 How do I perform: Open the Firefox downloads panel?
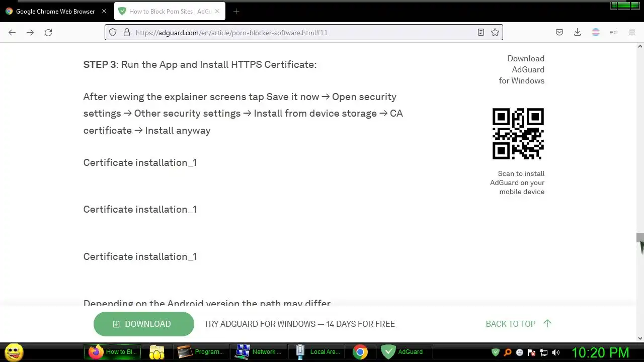(x=578, y=32)
